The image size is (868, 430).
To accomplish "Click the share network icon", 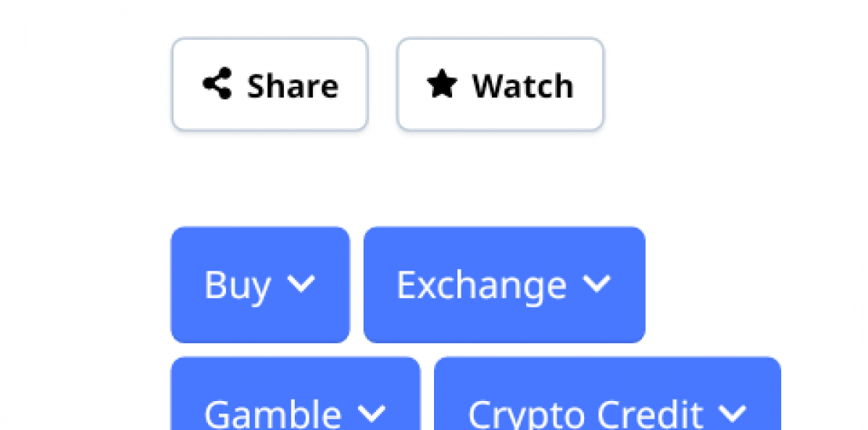I will point(217,84).
